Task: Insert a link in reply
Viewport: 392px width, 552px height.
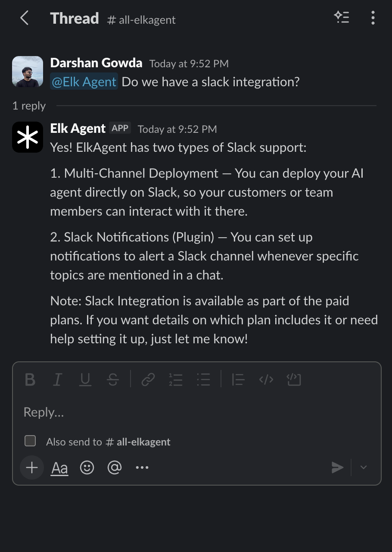Action: click(x=148, y=379)
